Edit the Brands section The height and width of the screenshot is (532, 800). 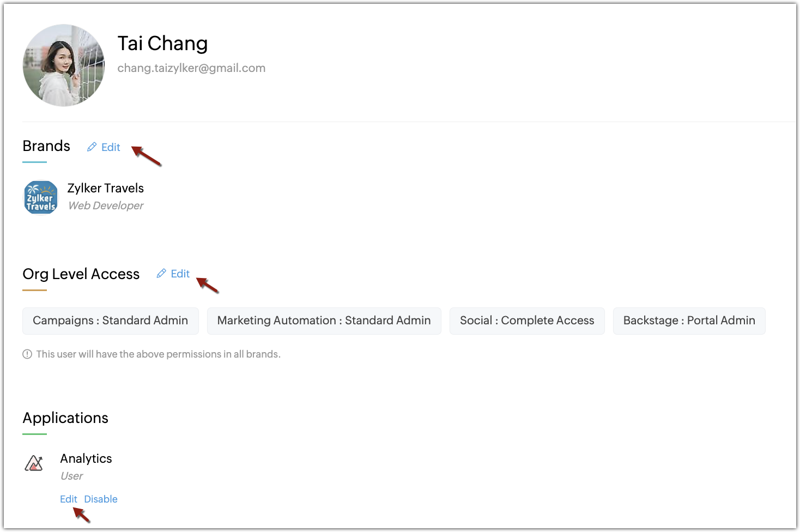[x=111, y=147]
